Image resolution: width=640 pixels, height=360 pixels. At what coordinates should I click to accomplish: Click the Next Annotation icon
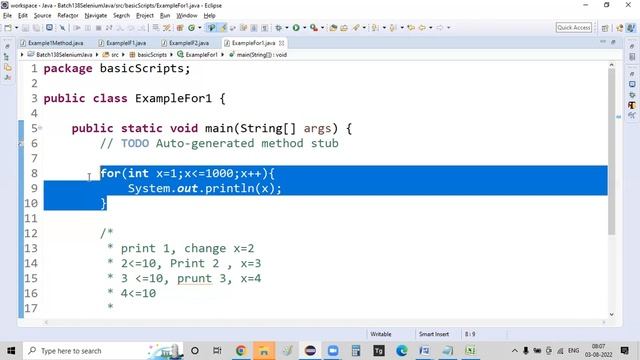coord(375,28)
